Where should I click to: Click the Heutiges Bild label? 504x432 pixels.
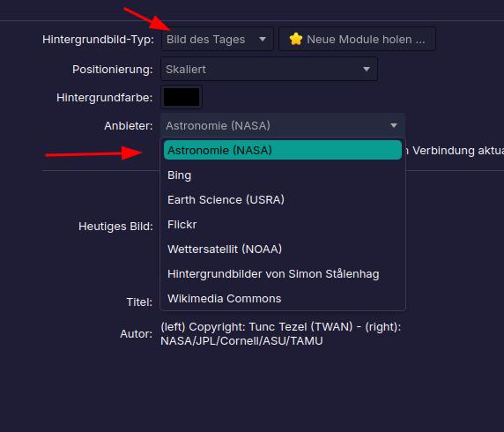(115, 226)
